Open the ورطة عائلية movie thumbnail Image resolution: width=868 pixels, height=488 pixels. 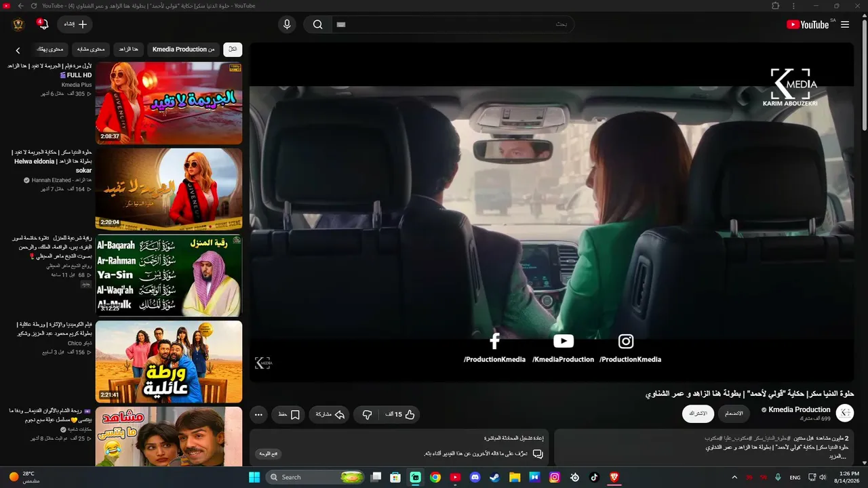coord(169,361)
